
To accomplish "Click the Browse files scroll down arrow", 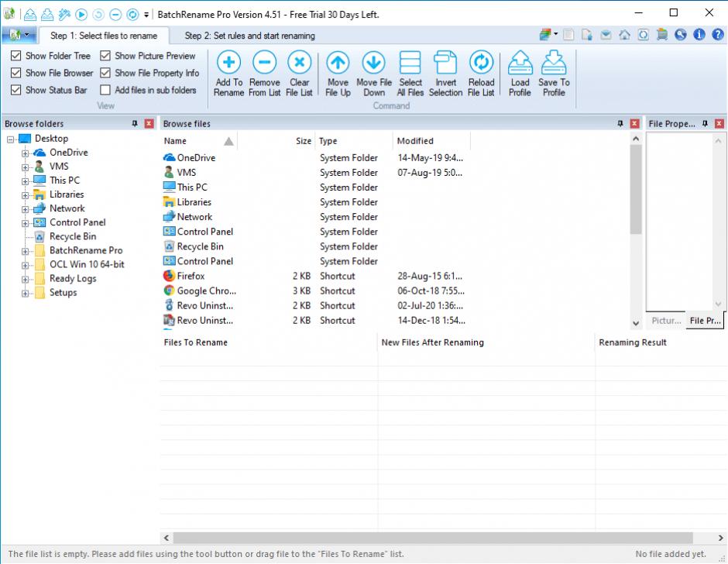I will coord(636,323).
